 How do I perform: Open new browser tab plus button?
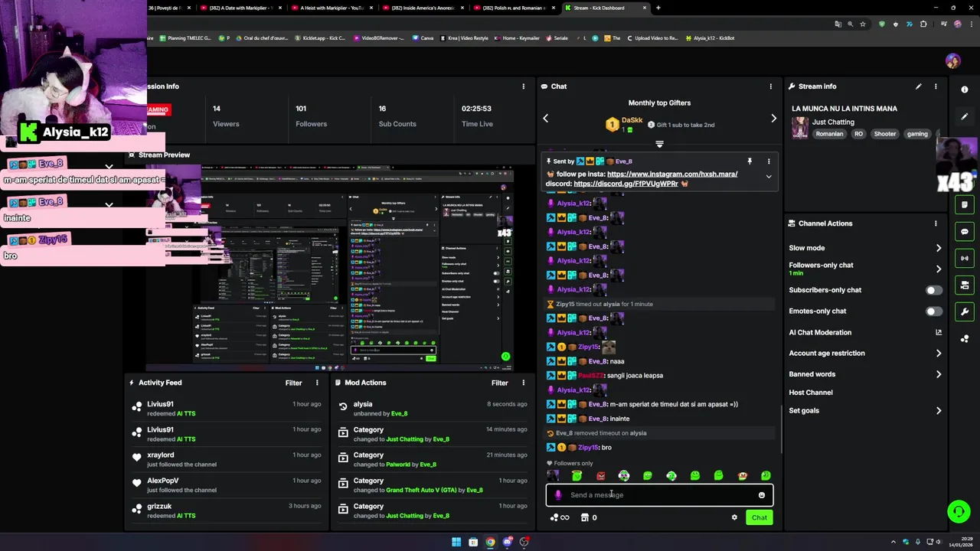(658, 8)
